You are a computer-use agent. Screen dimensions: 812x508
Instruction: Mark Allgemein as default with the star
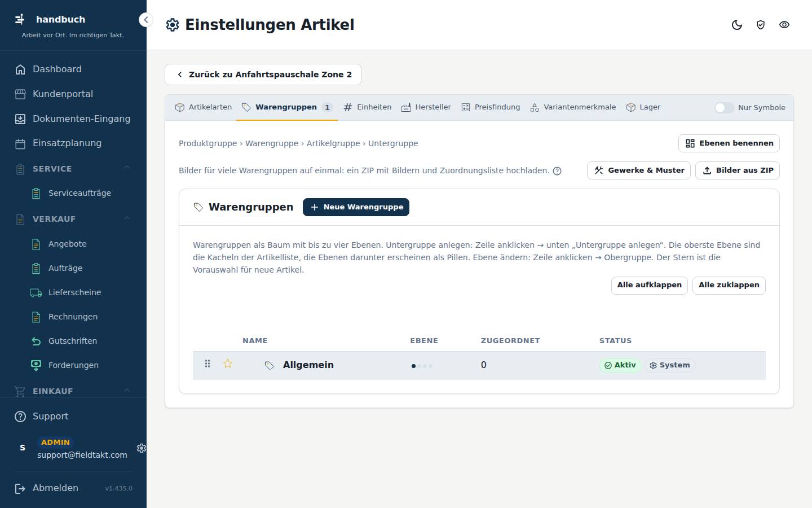(228, 364)
